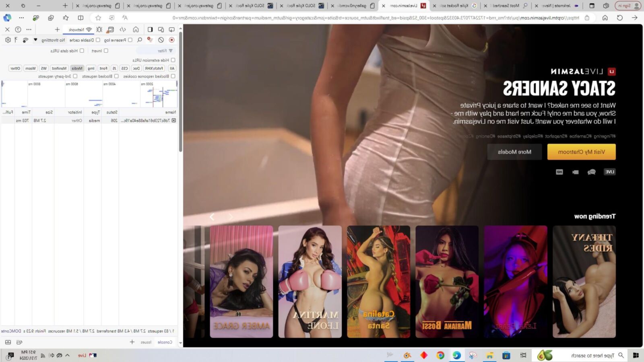Open Network conditions (wifi gear icon)

coord(25,40)
